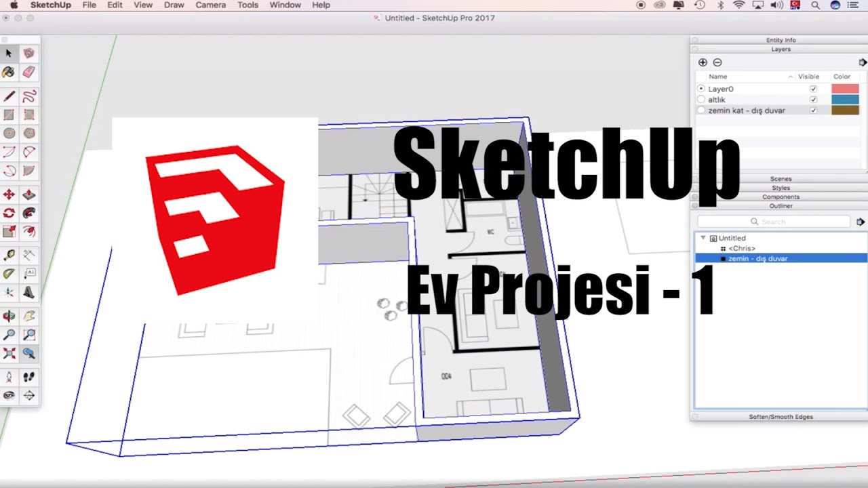Toggle visibility checkbox for Layer0
This screenshot has height=488, width=868.
[x=813, y=89]
